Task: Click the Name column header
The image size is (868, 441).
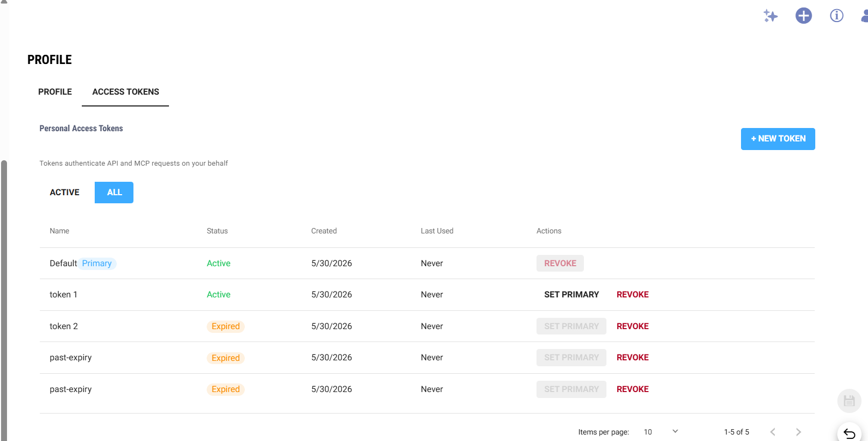Action: (x=59, y=231)
